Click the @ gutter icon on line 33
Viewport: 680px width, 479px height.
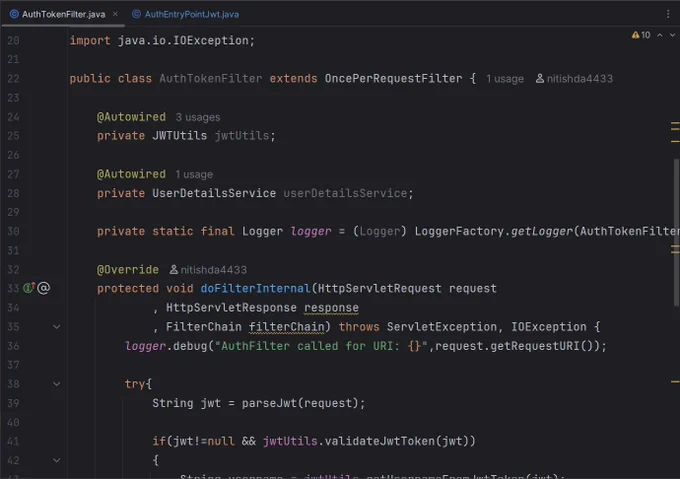[x=43, y=288]
